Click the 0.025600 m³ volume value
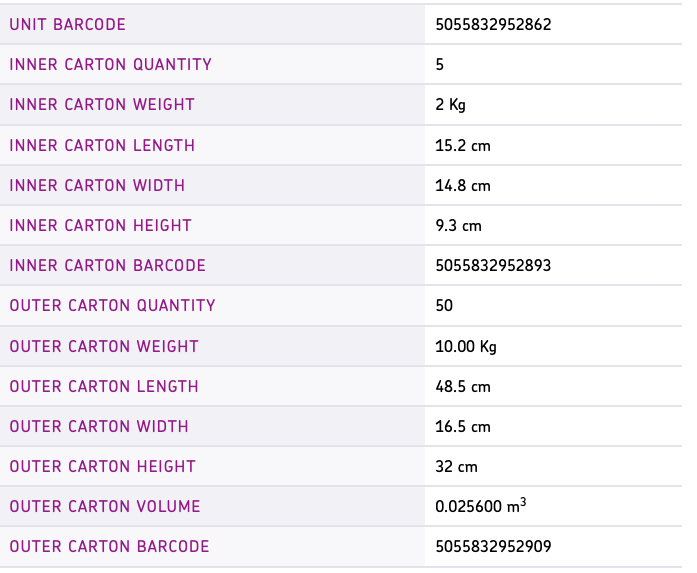 [x=481, y=506]
